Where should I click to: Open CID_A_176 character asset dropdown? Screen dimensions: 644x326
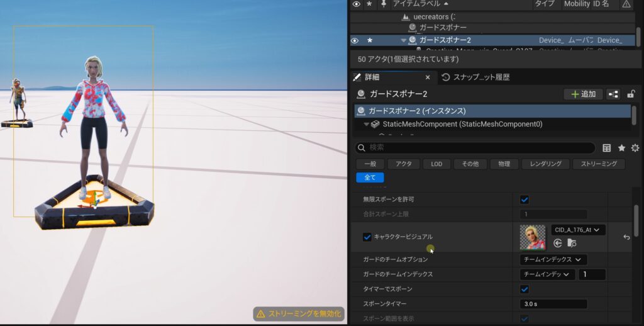578,230
